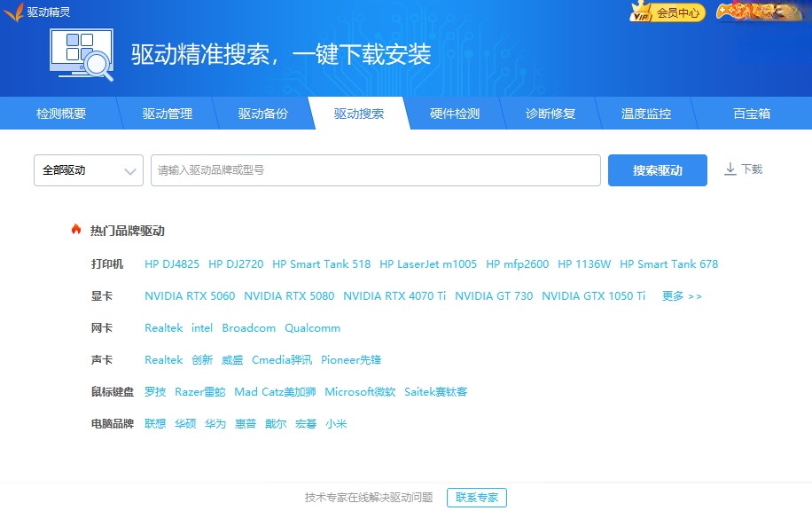The height and width of the screenshot is (511, 812).
Task: Open the Razer雷蛇 link
Action: point(199,392)
